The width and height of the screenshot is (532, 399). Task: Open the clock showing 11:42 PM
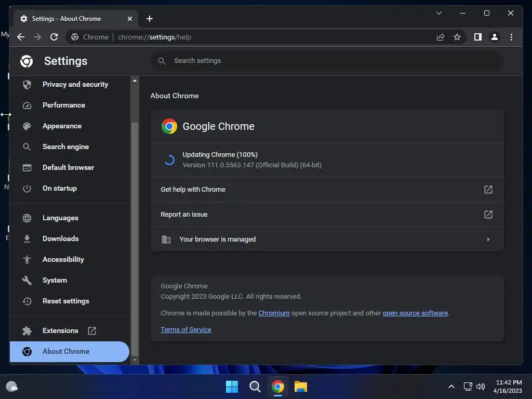(508, 387)
